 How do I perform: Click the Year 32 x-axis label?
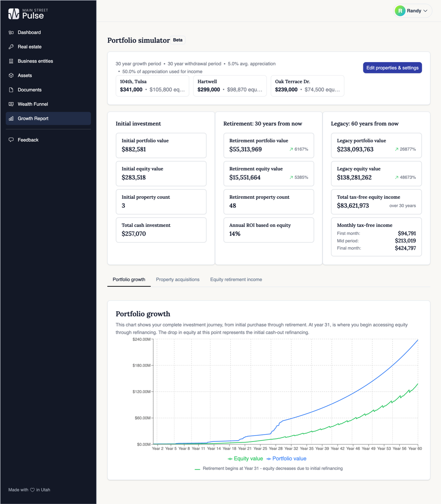[291, 449]
